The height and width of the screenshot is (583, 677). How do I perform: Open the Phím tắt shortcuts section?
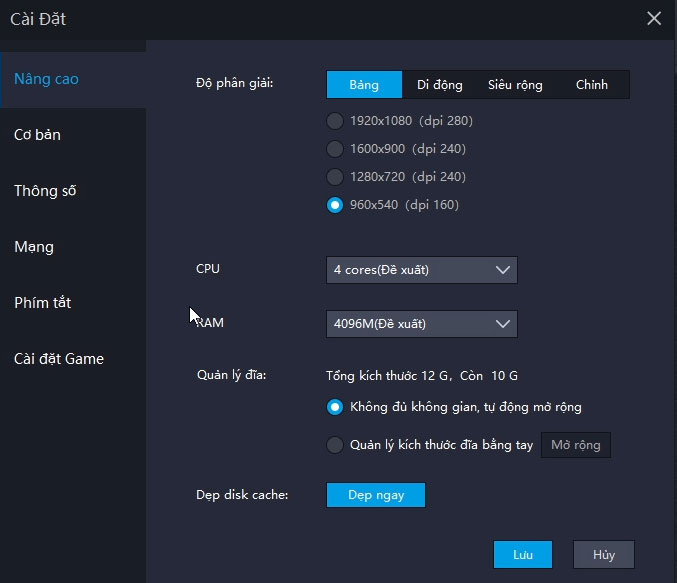(43, 303)
